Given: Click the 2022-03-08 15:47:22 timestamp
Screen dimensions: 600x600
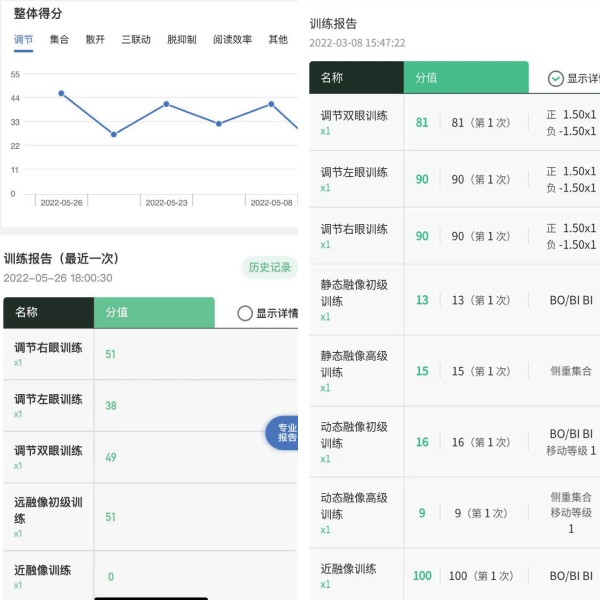Looking at the screenshot, I should coord(357,43).
